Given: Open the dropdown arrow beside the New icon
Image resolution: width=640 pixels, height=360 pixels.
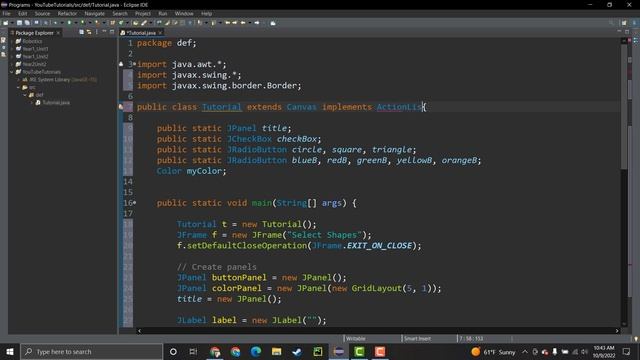Looking at the screenshot, I should click(x=12, y=23).
